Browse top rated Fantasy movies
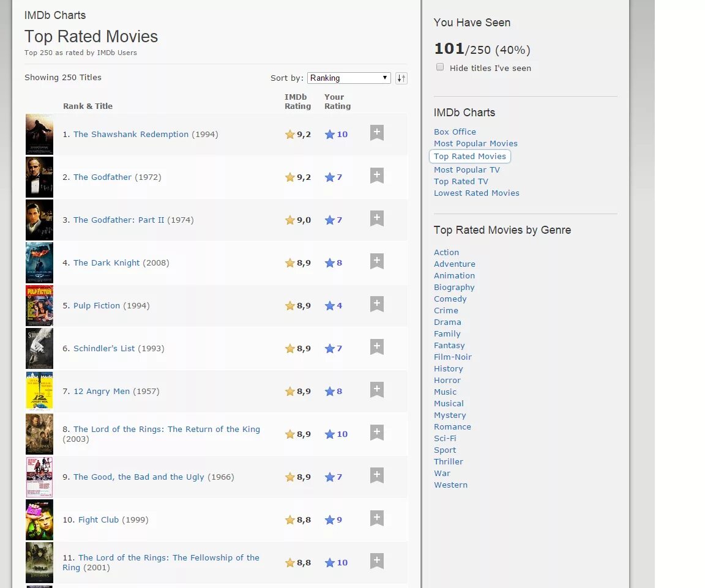The image size is (705, 588). [x=449, y=345]
